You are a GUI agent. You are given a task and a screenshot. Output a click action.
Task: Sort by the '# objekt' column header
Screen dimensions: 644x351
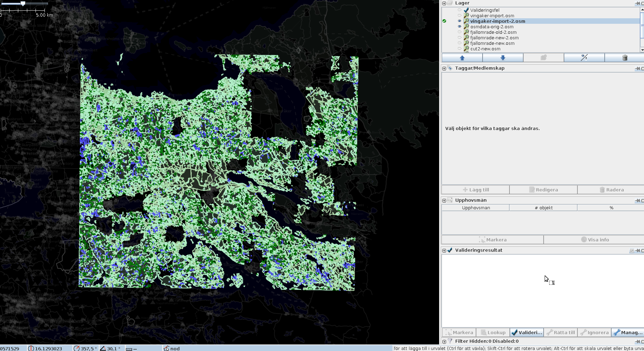[x=543, y=208]
